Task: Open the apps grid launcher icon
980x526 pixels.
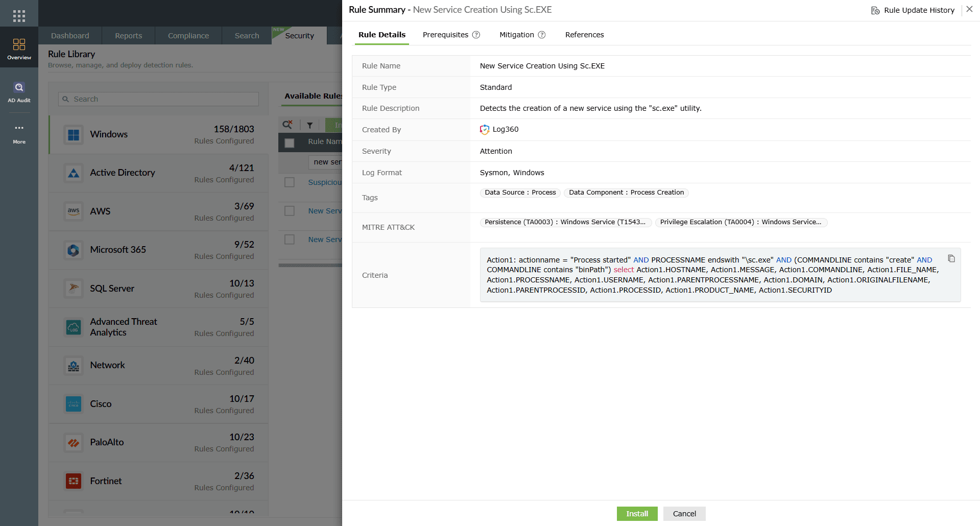Action: click(x=19, y=16)
